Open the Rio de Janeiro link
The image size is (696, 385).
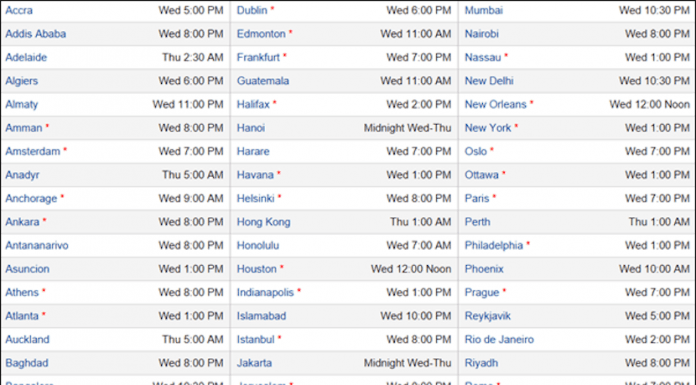click(499, 340)
